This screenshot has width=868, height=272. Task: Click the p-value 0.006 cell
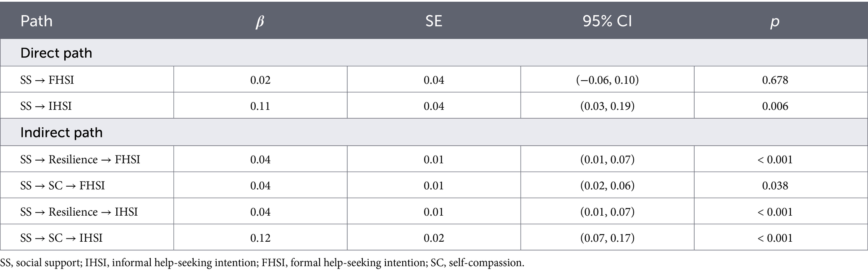point(775,106)
